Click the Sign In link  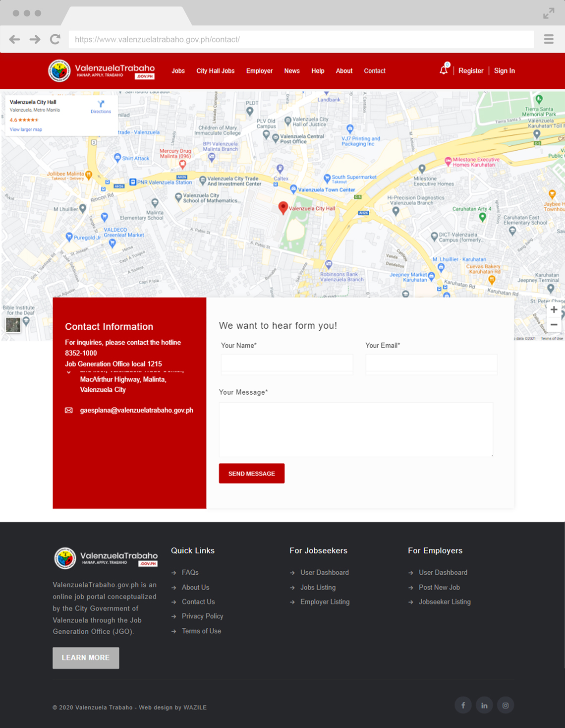click(x=505, y=71)
